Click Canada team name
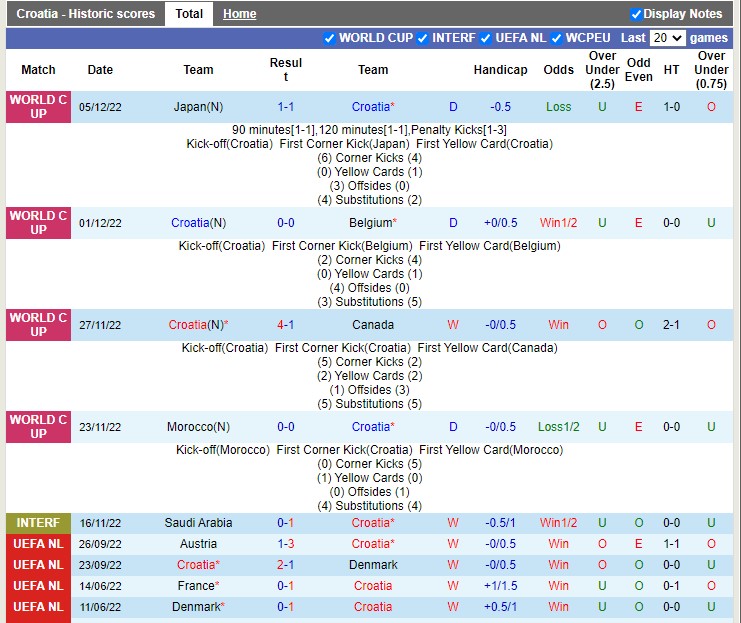Screen dimensions: 741x623 [373, 325]
